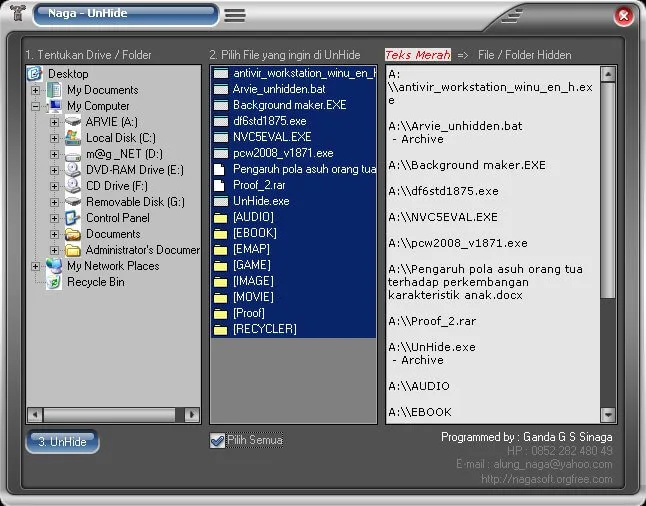Click the Recycle Bin icon

tap(54, 282)
